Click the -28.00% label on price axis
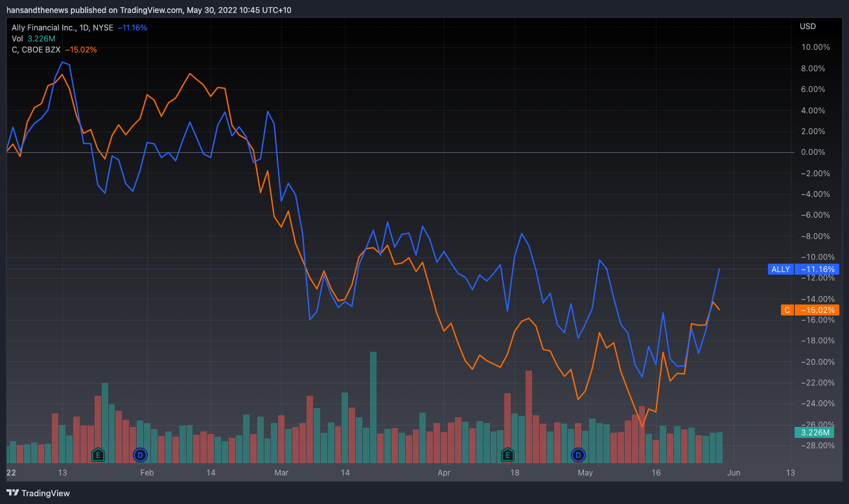 coord(815,446)
